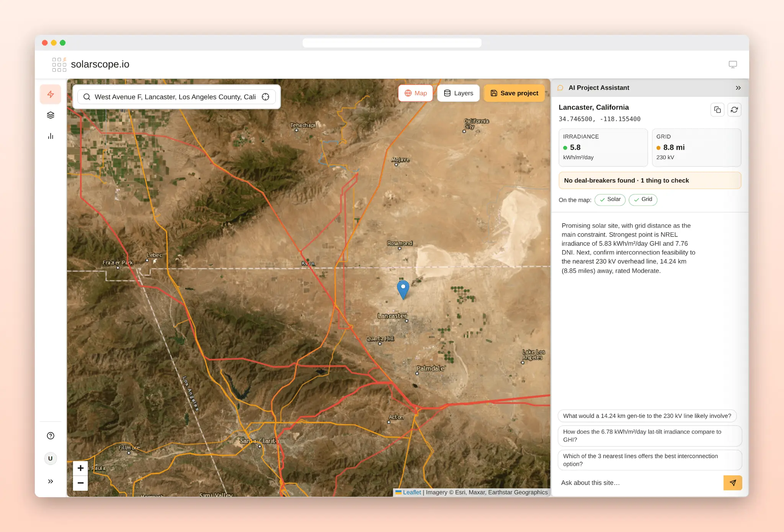This screenshot has width=784, height=532.
Task: Click the 'Lancaster, California' title
Action: click(594, 108)
